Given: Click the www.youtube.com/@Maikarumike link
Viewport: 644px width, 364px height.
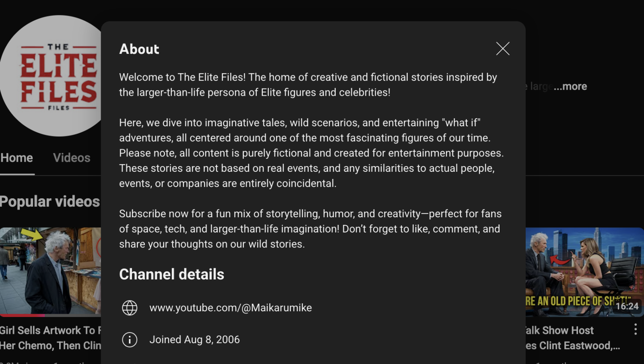Looking at the screenshot, I should (231, 308).
